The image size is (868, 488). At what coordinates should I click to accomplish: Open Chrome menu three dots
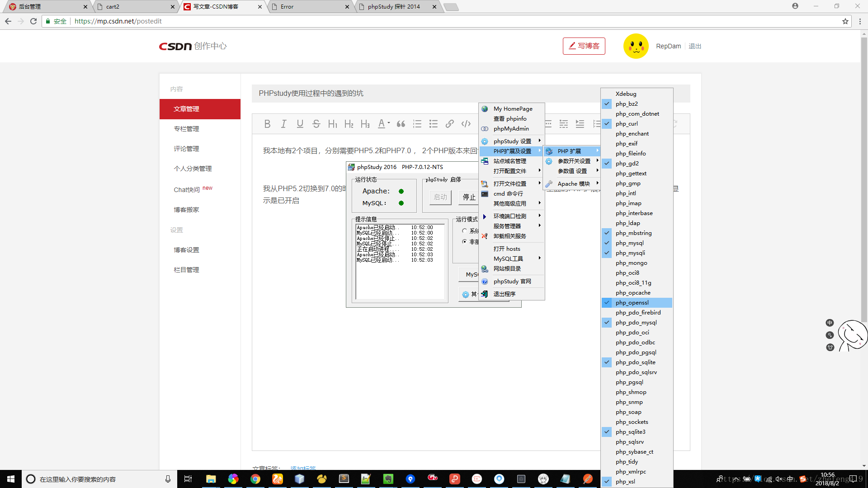[x=860, y=21]
